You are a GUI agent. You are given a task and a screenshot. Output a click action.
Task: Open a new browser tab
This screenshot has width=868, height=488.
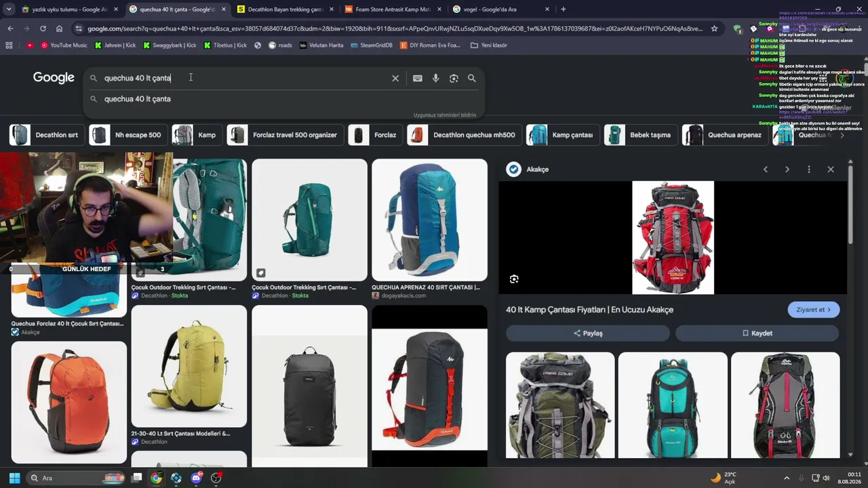564,9
